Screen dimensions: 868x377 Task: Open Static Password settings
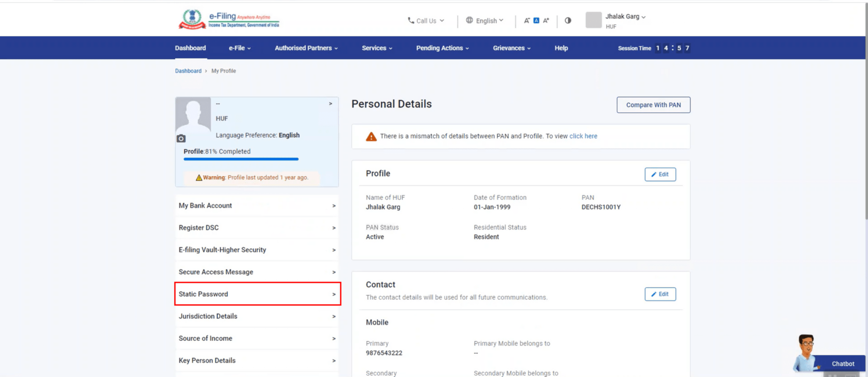257,294
